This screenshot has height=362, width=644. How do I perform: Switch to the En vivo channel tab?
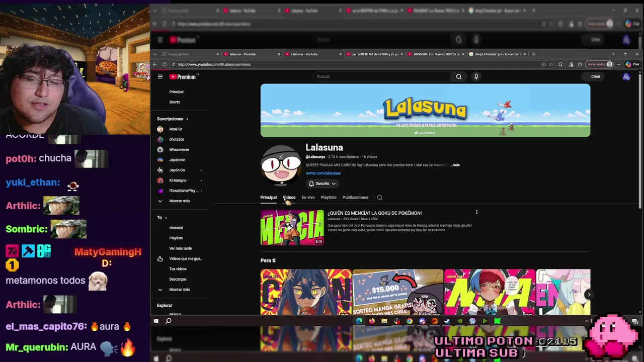308,198
